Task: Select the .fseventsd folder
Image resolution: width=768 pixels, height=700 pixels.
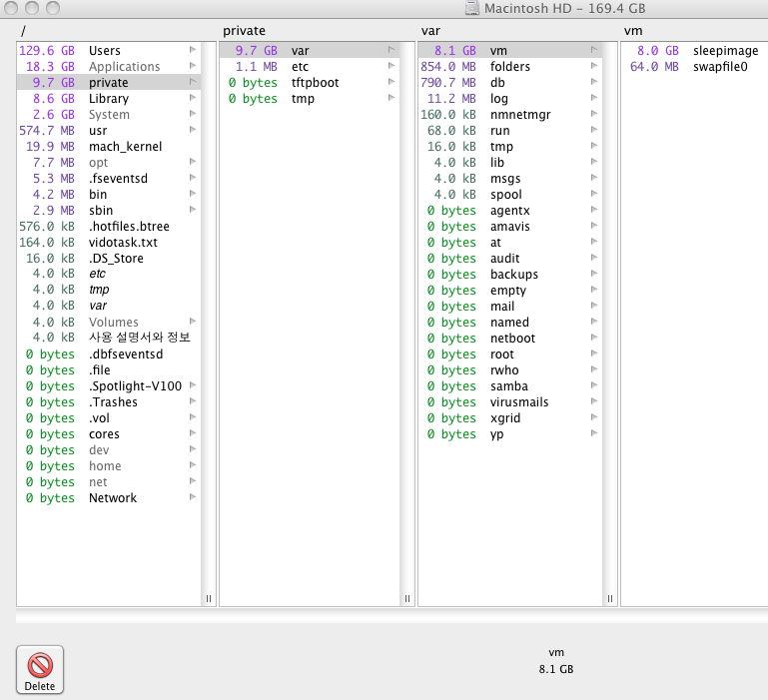Action: click(x=109, y=179)
